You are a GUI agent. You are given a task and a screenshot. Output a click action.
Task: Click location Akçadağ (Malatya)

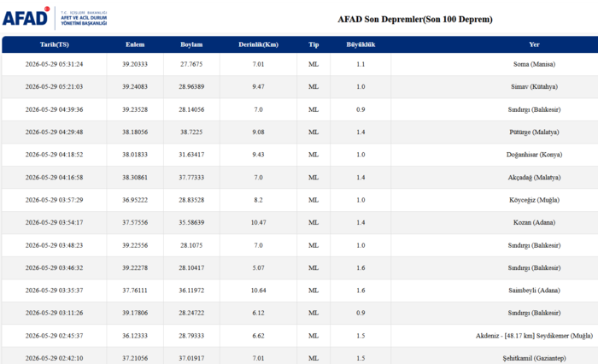click(534, 178)
